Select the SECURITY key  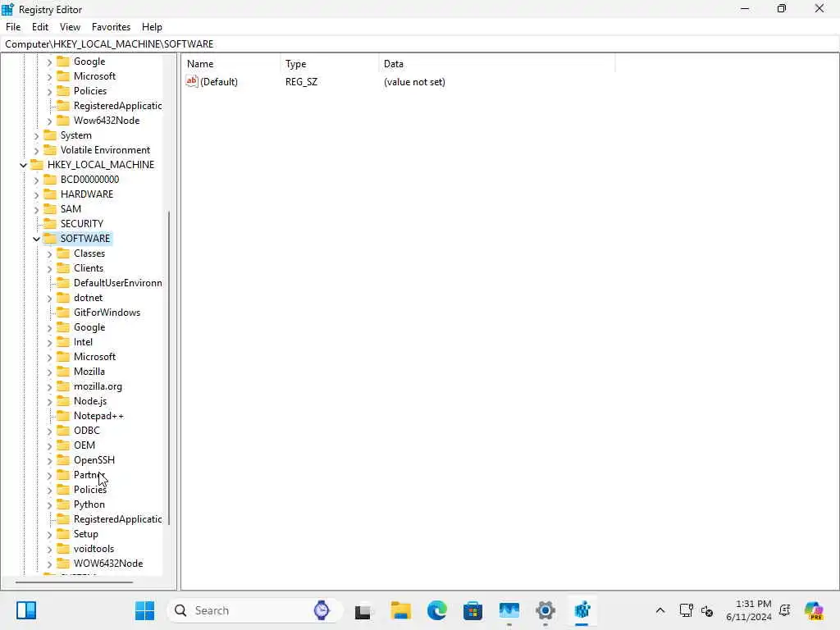tap(81, 223)
